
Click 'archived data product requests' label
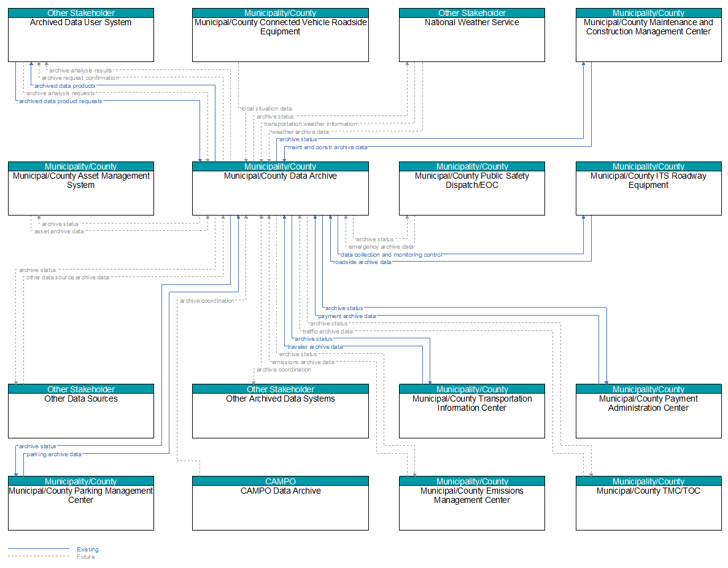(60, 101)
